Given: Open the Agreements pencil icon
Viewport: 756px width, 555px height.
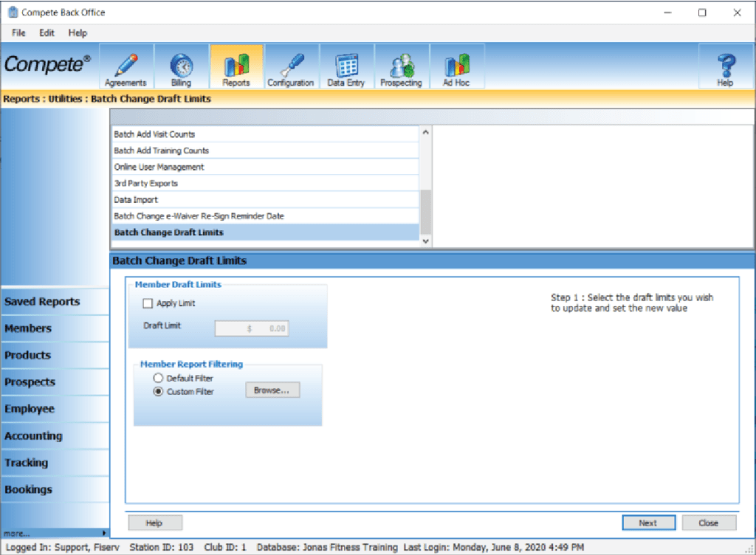Looking at the screenshot, I should pos(126,67).
